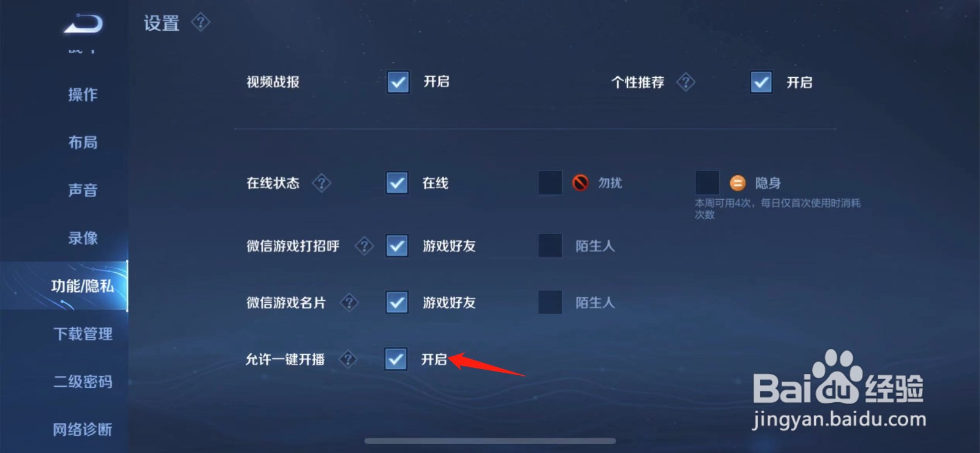Tap the back arrow icon
Image resolution: width=980 pixels, height=453 pixels.
[x=83, y=24]
